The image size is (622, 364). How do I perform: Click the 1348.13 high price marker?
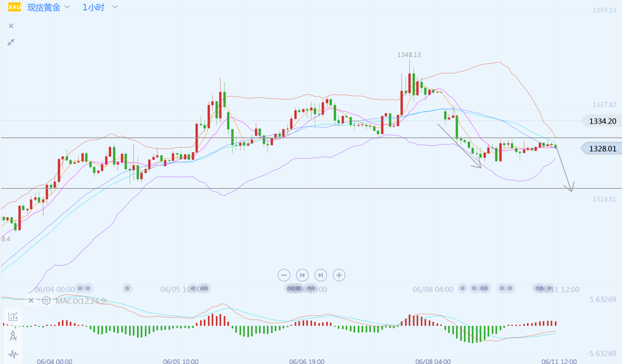(x=409, y=55)
